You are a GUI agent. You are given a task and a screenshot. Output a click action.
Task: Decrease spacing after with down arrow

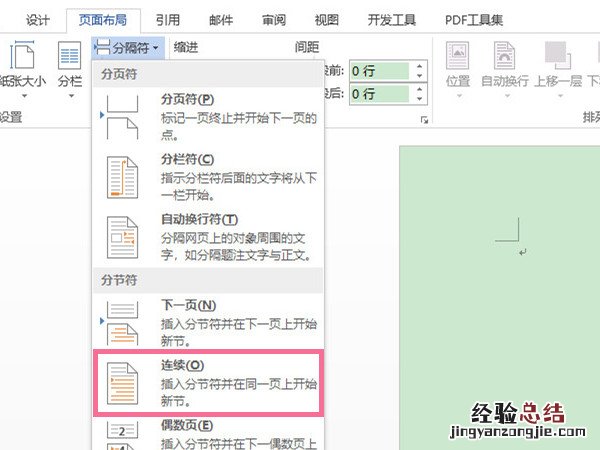pos(420,99)
